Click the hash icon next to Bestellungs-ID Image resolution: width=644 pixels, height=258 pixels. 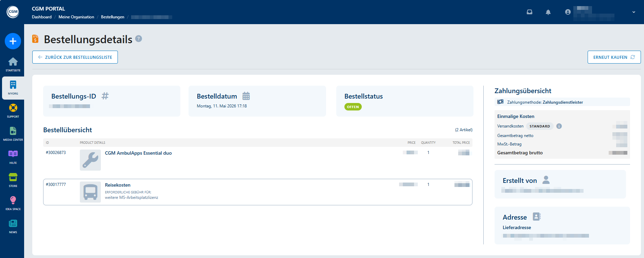[x=105, y=96]
